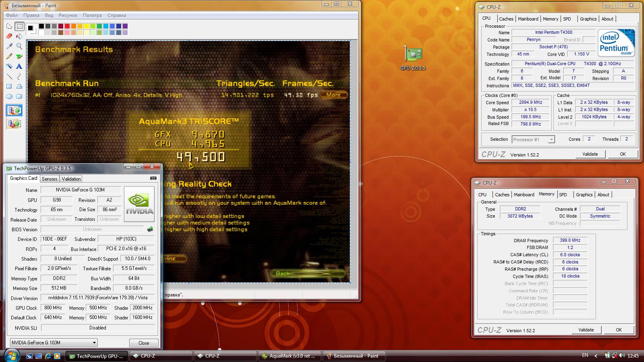Click OK in CPU-Z memory timings window
Image resolution: width=644 pixels, height=362 pixels.
619,330
